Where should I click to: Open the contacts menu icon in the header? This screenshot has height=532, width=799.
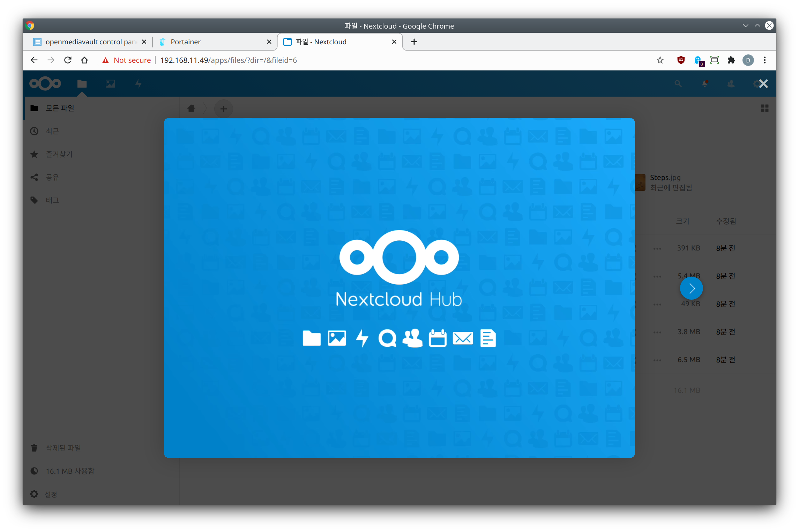coord(731,84)
